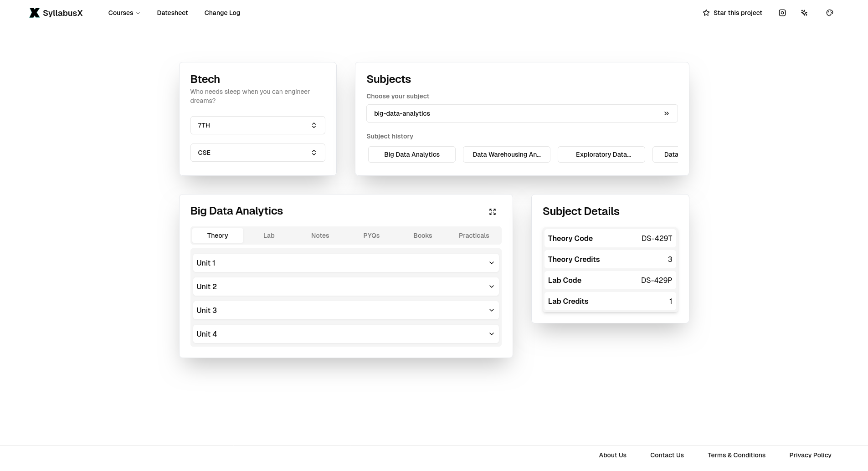
Task: Click the star icon beside Star this project
Action: 706,13
